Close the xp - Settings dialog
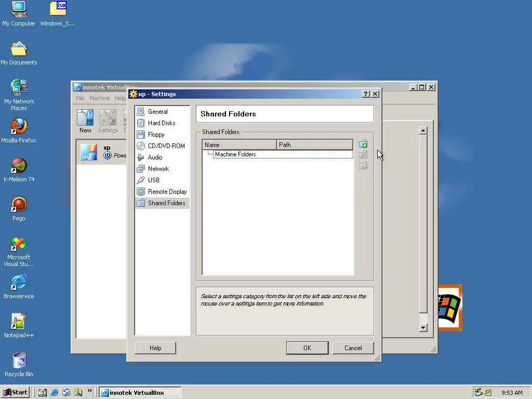Screen dimensions: 532x399 [375, 94]
